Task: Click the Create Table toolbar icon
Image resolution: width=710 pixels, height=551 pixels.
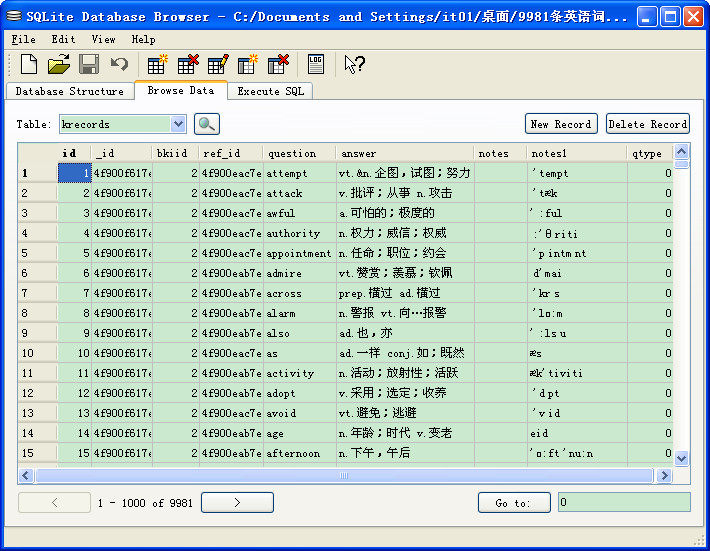Action: (157, 64)
